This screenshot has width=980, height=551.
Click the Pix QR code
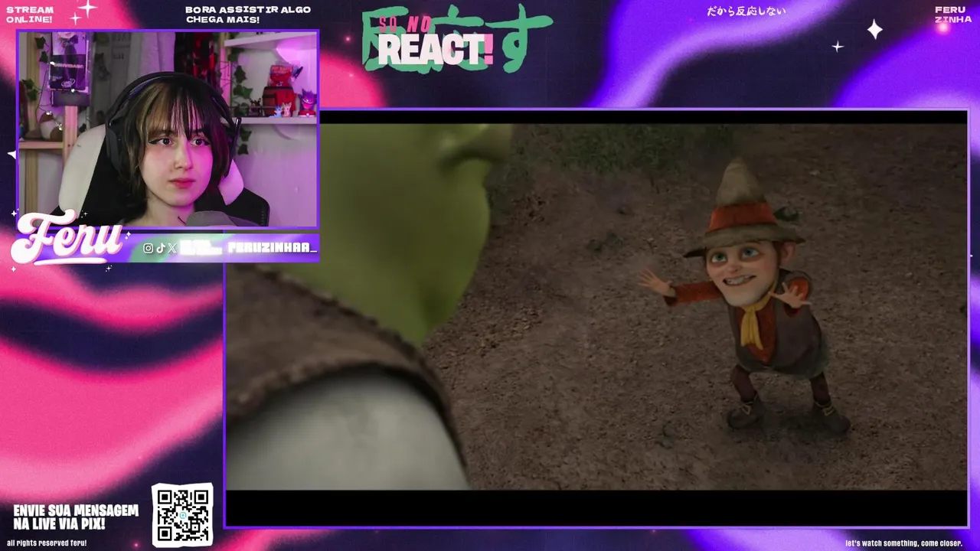pos(182,514)
